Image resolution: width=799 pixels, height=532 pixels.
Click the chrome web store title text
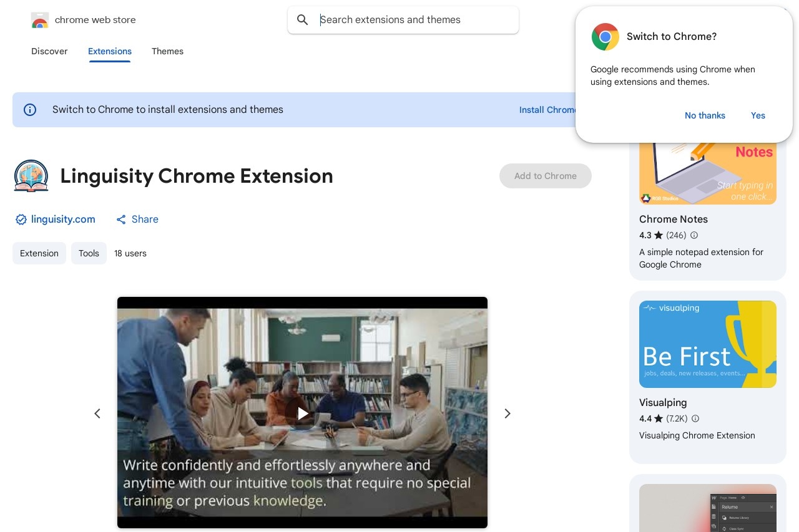[x=95, y=20]
